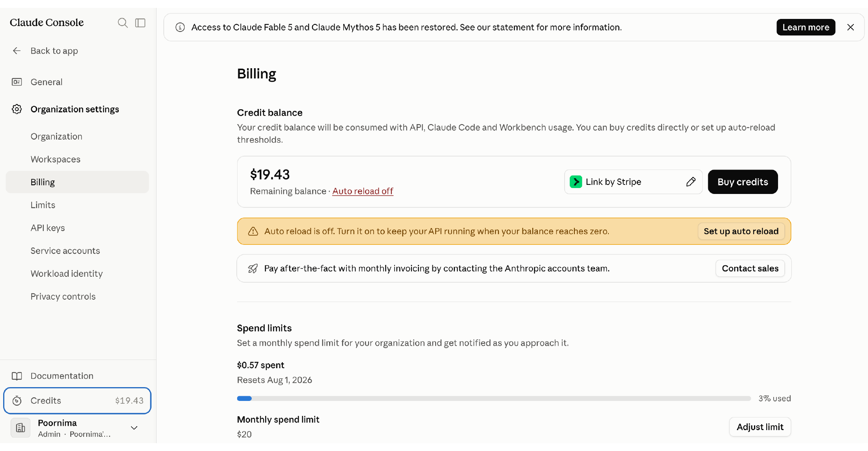Click the green Link by Stripe logo
This screenshot has height=451, width=868.
[576, 182]
